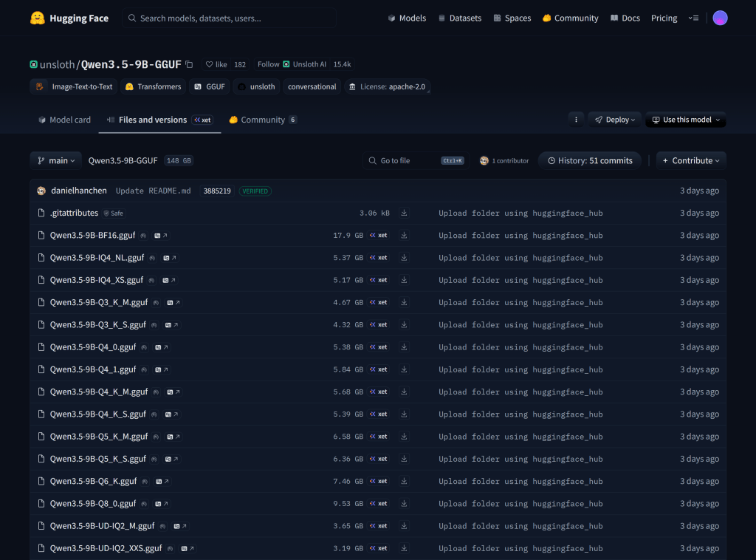Click the file icon of Qwen3.5-9B-Q3_K_M.gguf
Viewport: 756px width, 560px height.
(41, 302)
